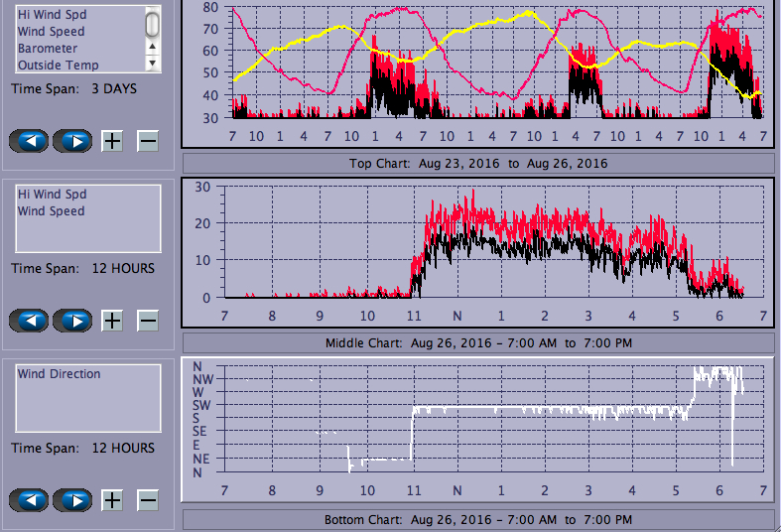The width and height of the screenshot is (781, 532).
Task: Click the top chart's forward arrow button
Action: pyautogui.click(x=72, y=140)
